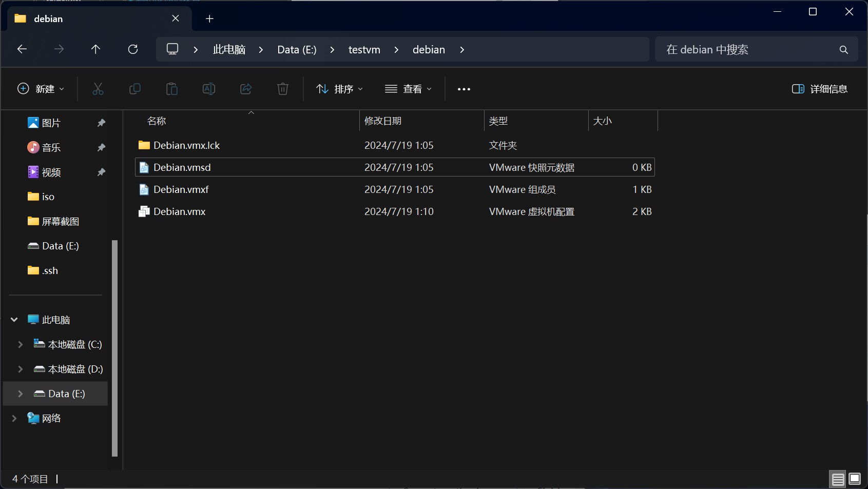Image resolution: width=868 pixels, height=489 pixels.
Task: Go up one directory level
Action: click(x=95, y=49)
